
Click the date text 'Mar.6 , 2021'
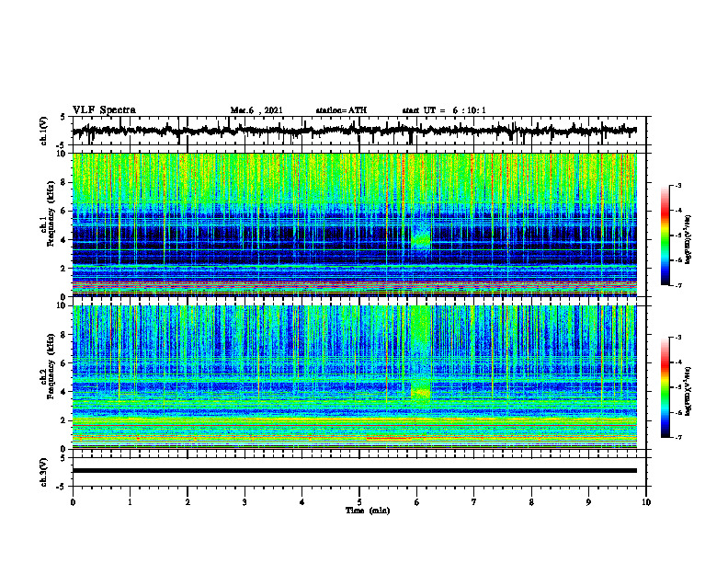[256, 110]
